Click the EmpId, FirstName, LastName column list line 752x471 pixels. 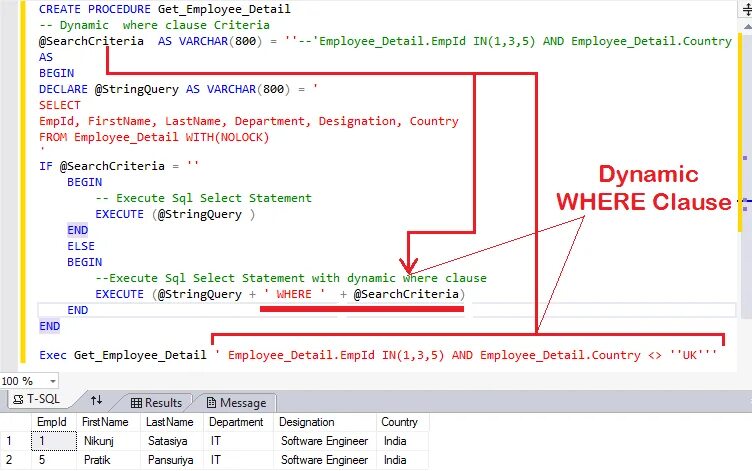click(249, 121)
